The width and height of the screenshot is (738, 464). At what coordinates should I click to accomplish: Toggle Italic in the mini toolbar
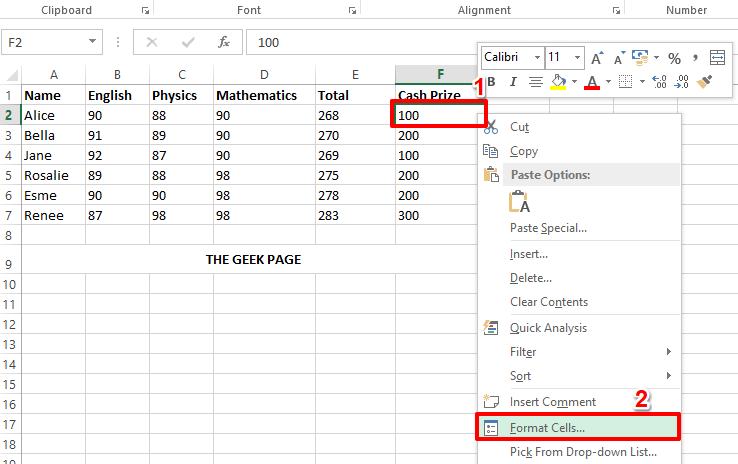[x=512, y=82]
